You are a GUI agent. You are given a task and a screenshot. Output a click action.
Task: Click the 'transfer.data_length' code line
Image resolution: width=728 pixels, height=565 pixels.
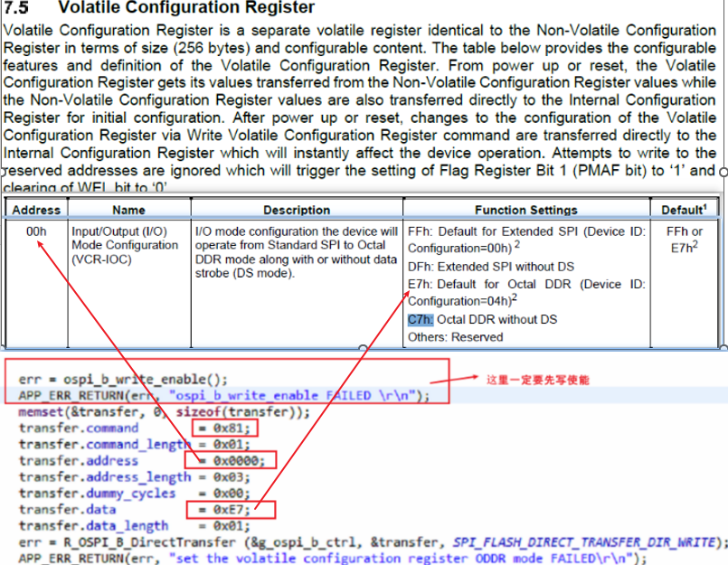tap(134, 525)
